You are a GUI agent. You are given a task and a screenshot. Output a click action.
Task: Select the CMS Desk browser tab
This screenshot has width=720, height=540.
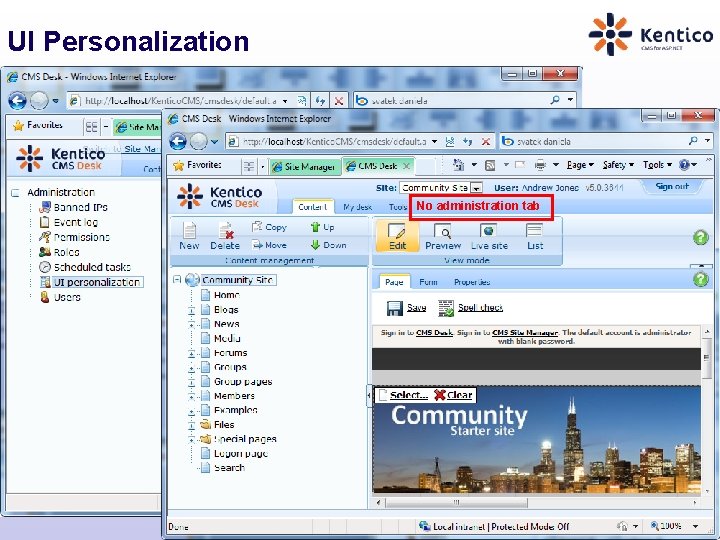pyautogui.click(x=378, y=166)
